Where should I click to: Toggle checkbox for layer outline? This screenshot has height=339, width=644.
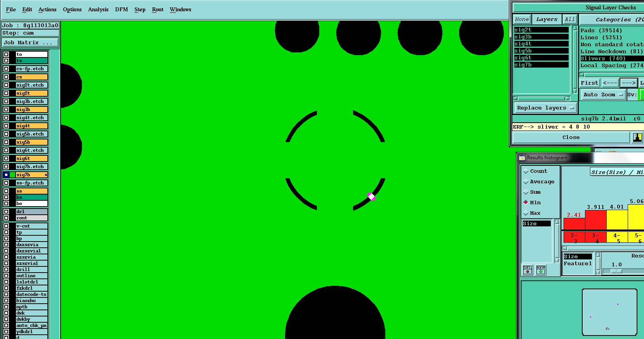point(6,276)
